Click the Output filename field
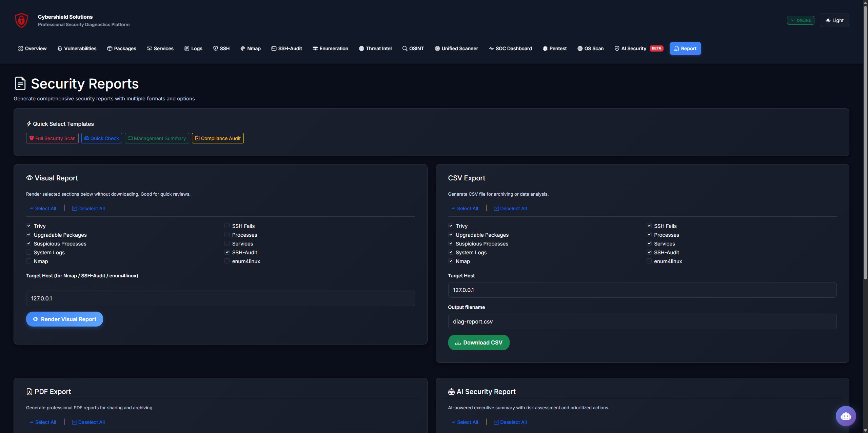This screenshot has height=433, width=868. tap(642, 321)
